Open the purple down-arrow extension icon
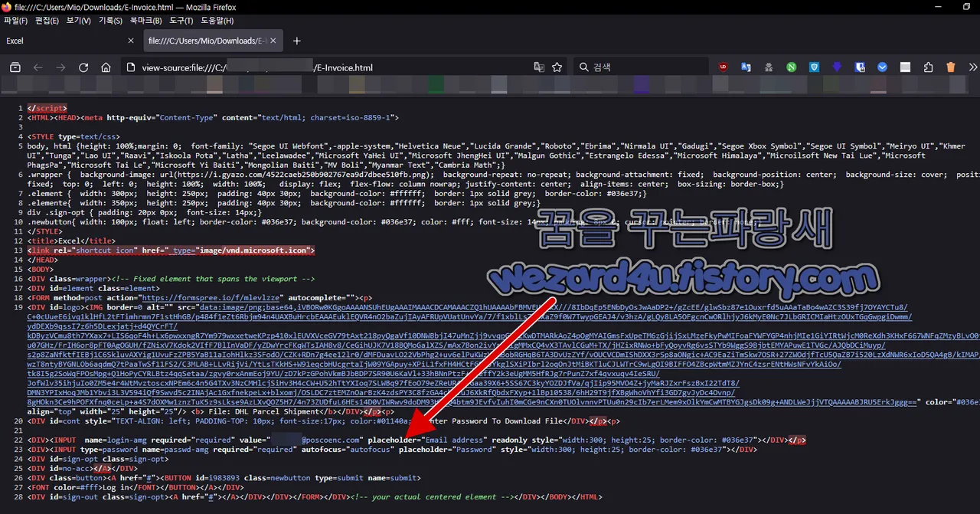 point(837,67)
